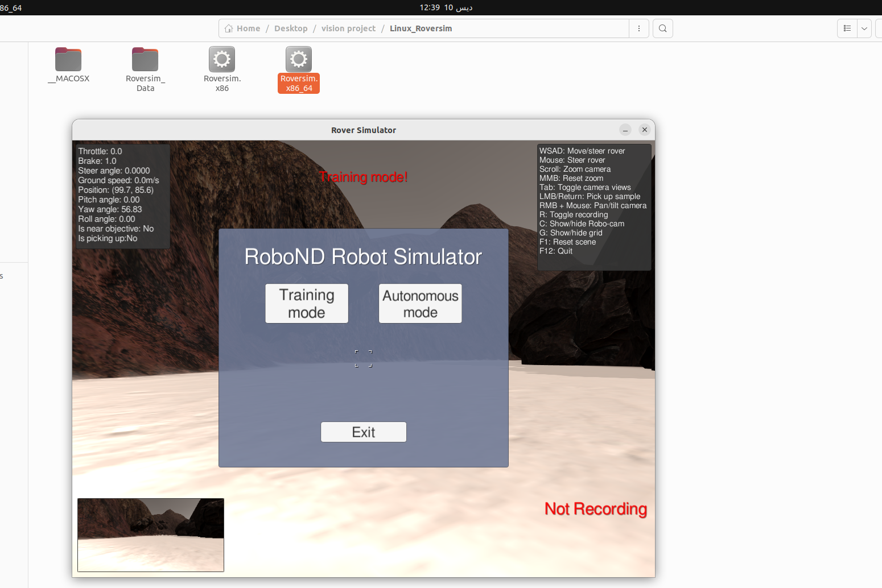Open the file manager search
This screenshot has height=588, width=882.
(x=663, y=28)
